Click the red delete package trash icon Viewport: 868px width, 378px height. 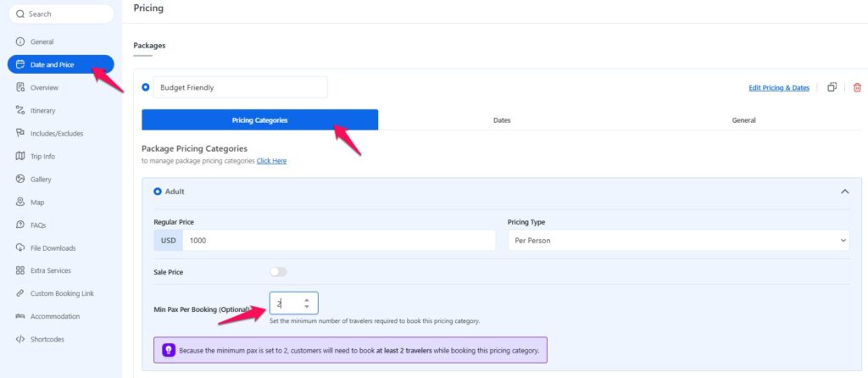(856, 87)
